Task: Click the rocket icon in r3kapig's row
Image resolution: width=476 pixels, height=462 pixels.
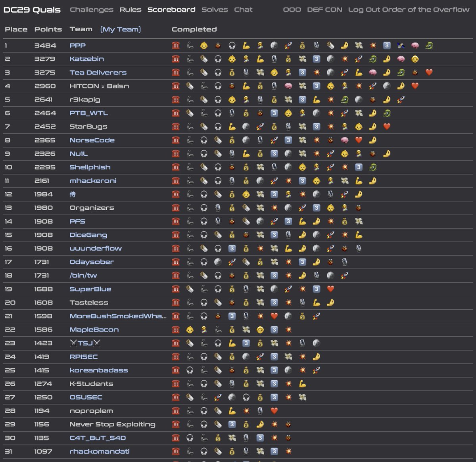Action: tap(401, 100)
